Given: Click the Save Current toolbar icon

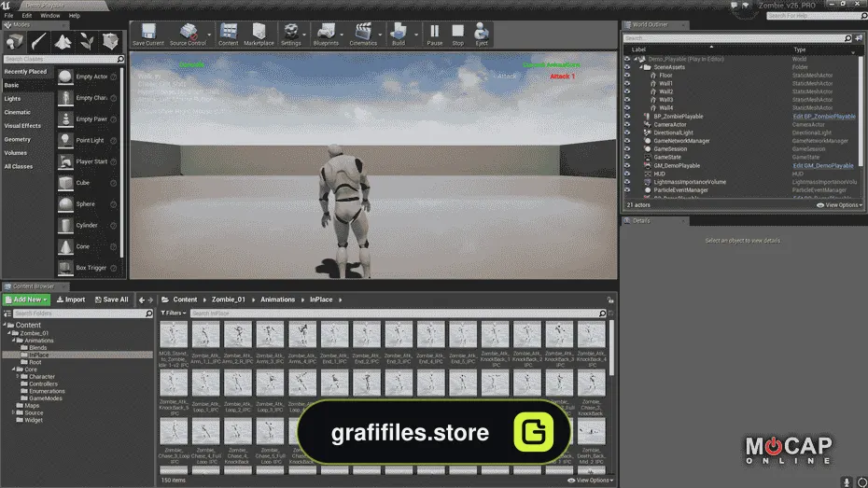Looking at the screenshot, I should click(x=147, y=35).
